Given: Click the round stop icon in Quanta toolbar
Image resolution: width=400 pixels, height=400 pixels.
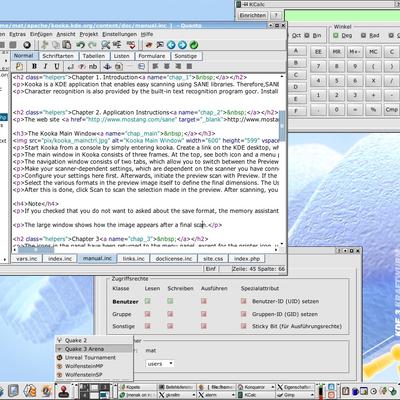Looking at the screenshot, I should (27, 45).
